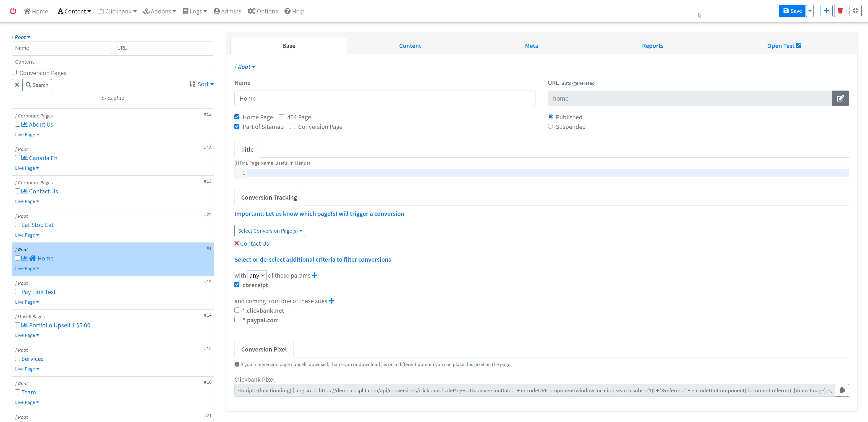
Task: Remove Contact Us with red X
Action: click(x=237, y=243)
